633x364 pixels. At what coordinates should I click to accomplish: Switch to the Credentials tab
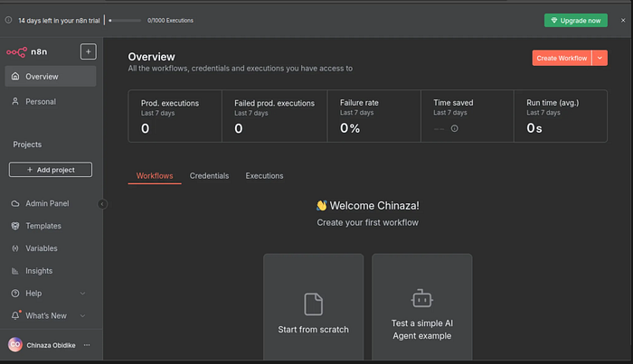tap(209, 176)
